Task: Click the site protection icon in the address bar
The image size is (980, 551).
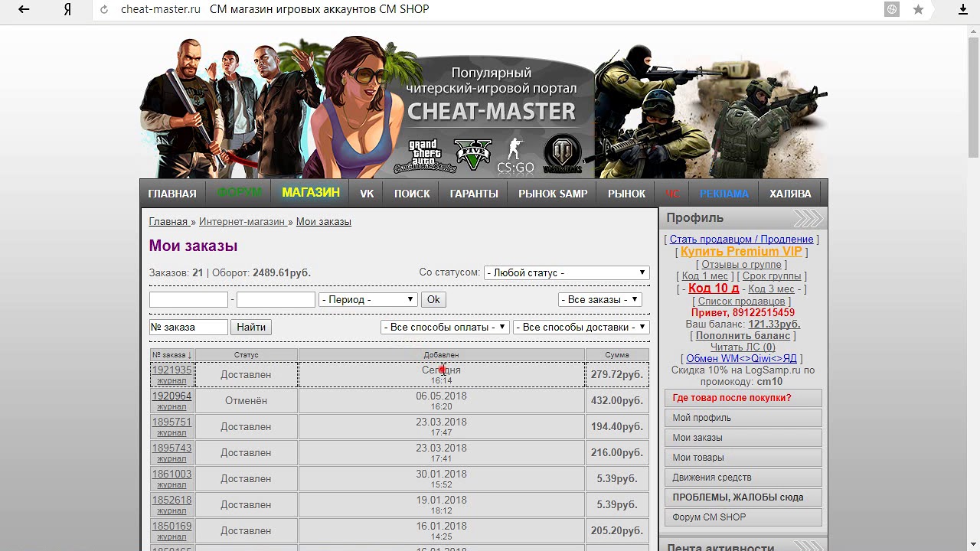Action: [x=892, y=9]
